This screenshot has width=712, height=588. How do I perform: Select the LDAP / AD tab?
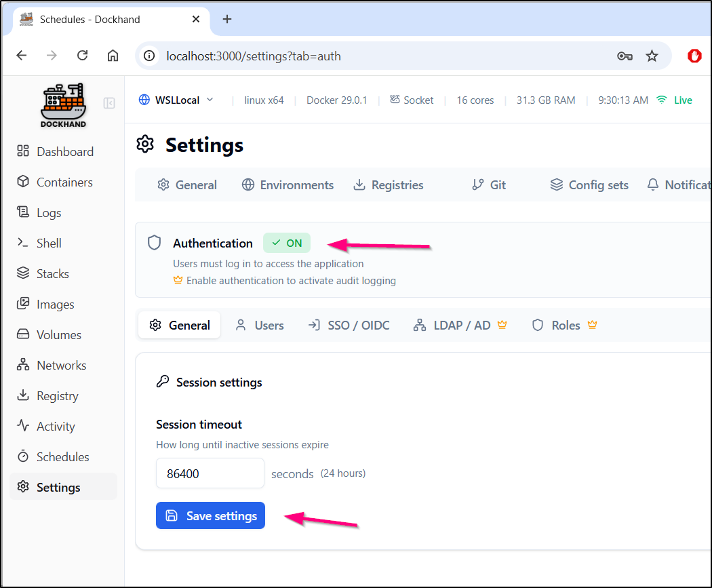point(460,326)
